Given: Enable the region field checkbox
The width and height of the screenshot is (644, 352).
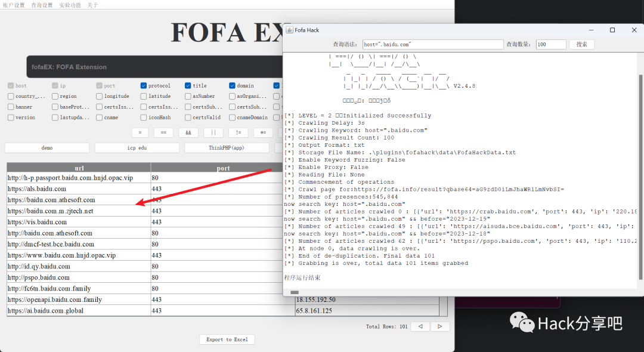Looking at the screenshot, I should point(55,96).
